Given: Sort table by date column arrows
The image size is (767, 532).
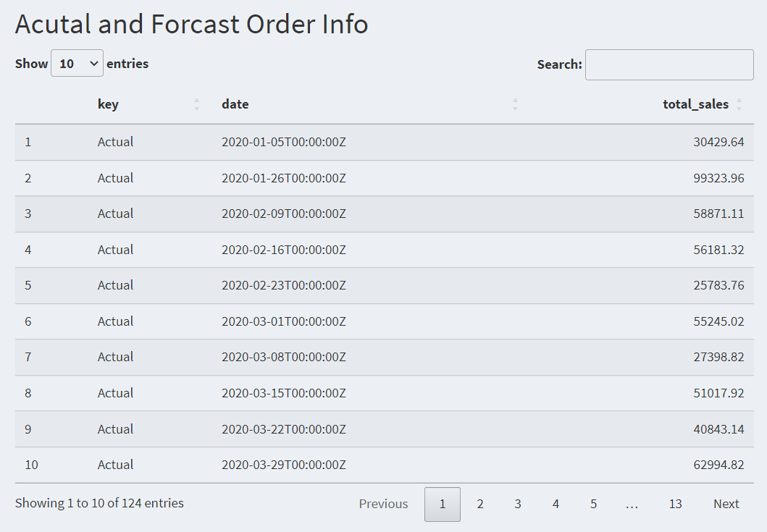Looking at the screenshot, I should 515,104.
